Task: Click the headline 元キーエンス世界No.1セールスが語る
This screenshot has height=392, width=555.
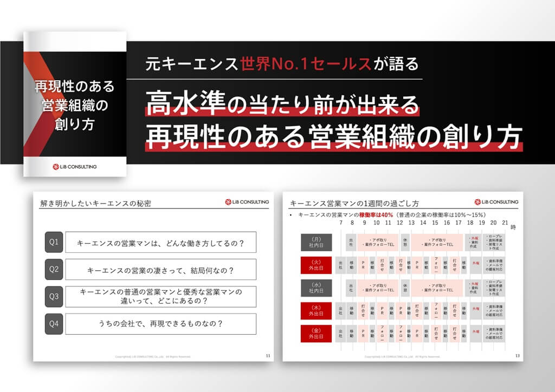Action: pos(282,64)
